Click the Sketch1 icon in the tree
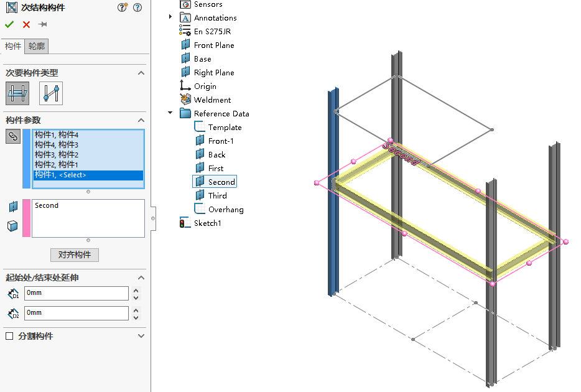 [185, 222]
